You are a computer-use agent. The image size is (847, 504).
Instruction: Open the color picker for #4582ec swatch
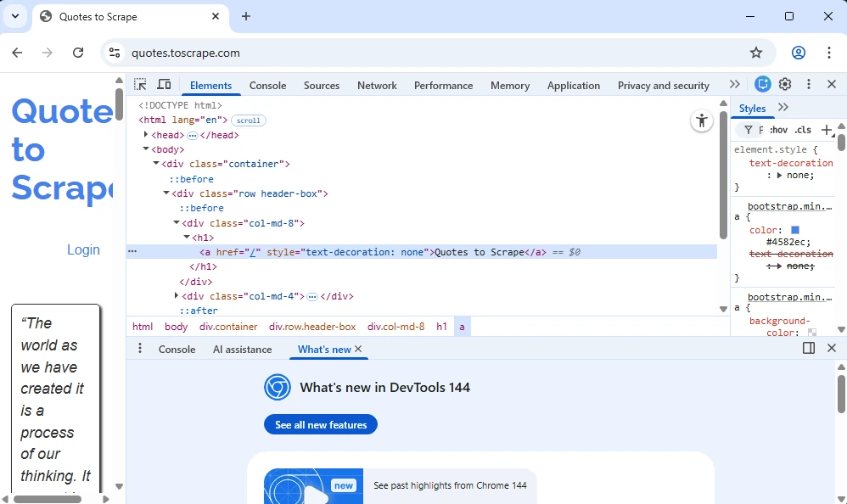click(x=795, y=230)
